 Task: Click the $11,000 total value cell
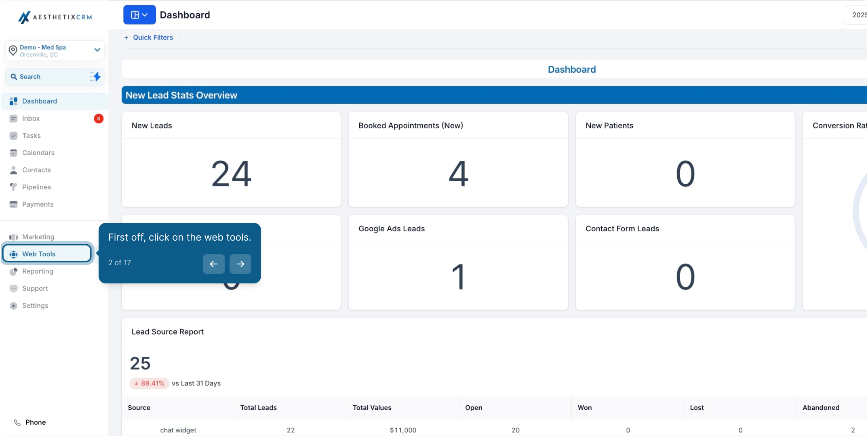click(x=403, y=430)
